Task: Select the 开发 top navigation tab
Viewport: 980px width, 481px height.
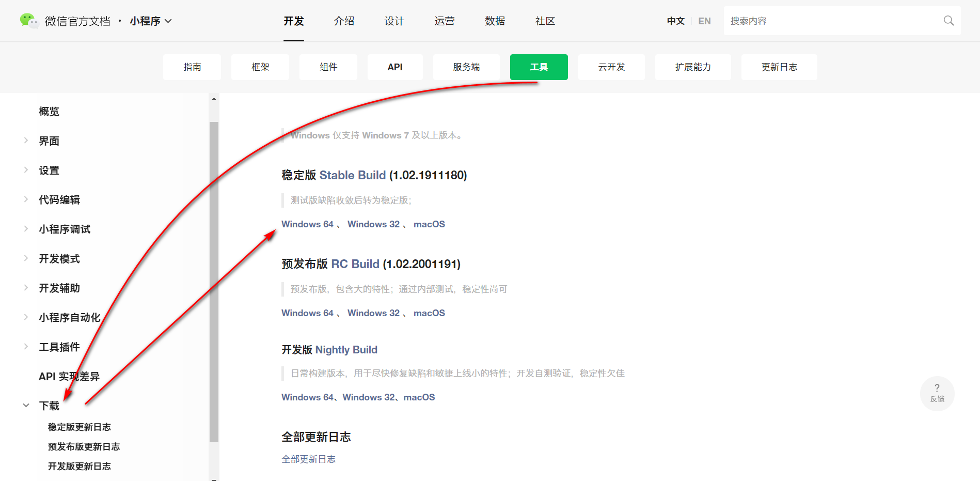Action: (x=294, y=21)
